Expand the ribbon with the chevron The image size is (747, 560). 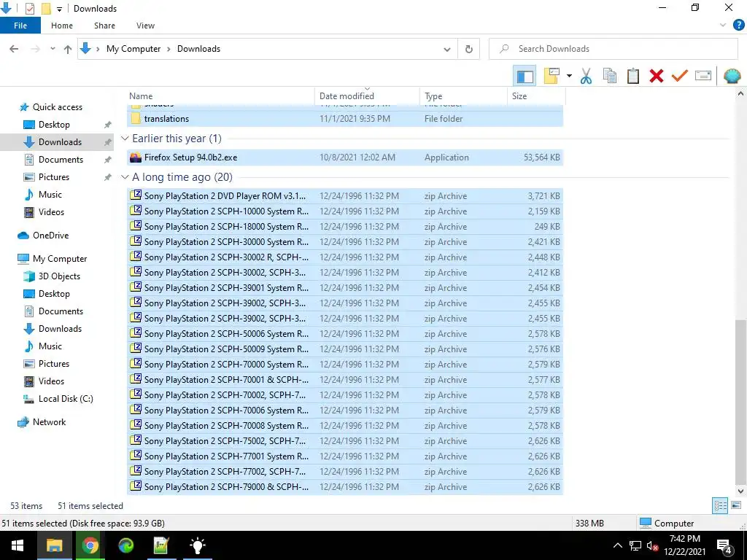pyautogui.click(x=723, y=26)
